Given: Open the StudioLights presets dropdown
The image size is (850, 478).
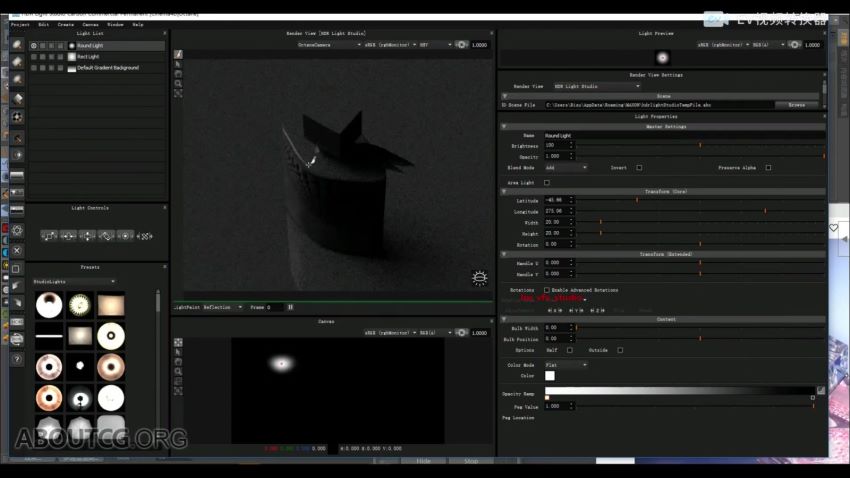Looking at the screenshot, I should click(74, 282).
